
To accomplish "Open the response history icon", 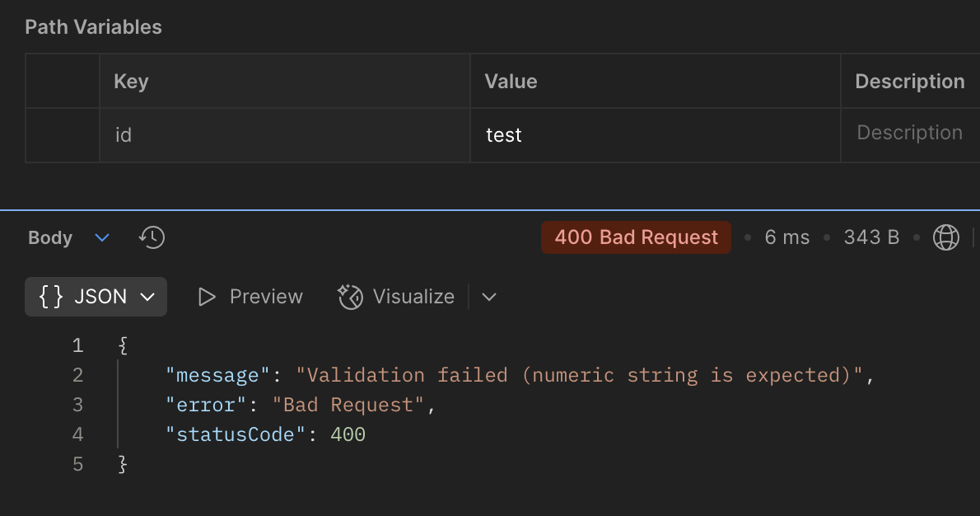I will coord(152,237).
